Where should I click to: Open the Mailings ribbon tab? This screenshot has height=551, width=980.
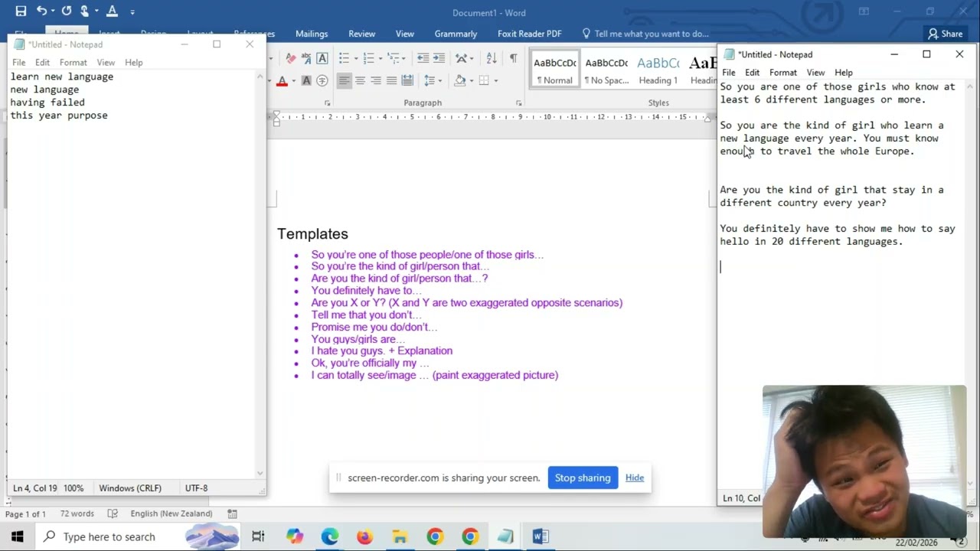pos(312,34)
